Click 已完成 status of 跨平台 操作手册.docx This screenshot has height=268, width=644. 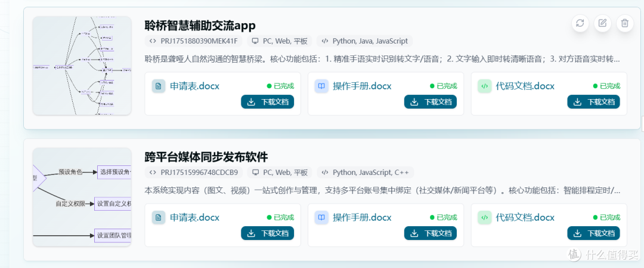pos(444,217)
